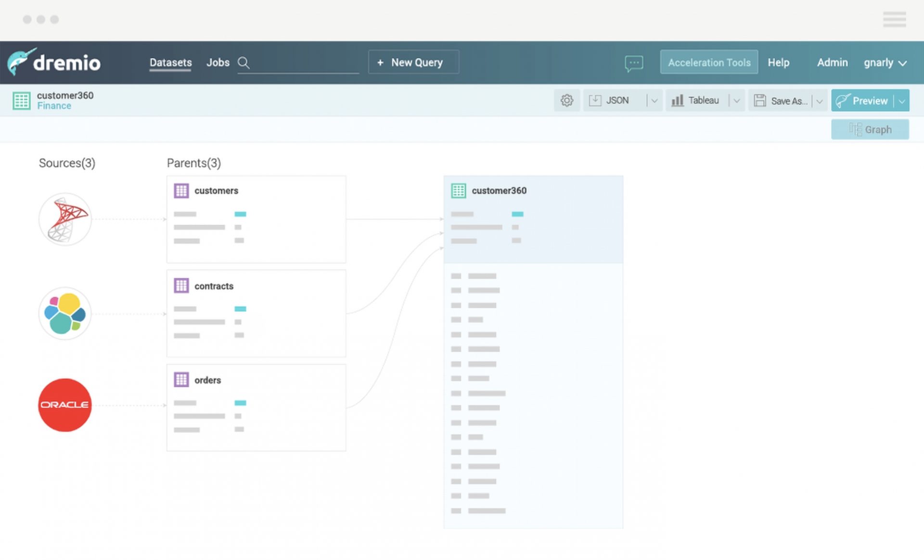
Task: Click the Acceleration Tools button
Action: [709, 62]
